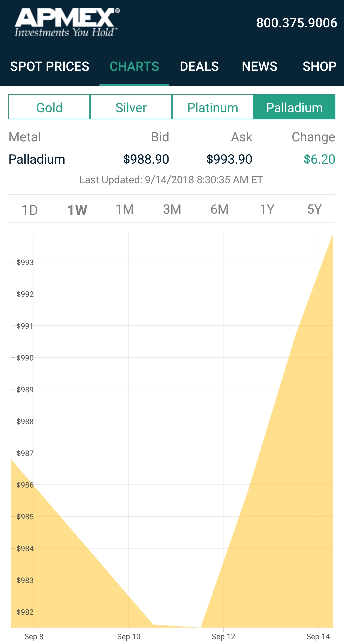Viewport: 344px width, 644px height.
Task: Switch to the Charts tab
Action: pos(134,67)
